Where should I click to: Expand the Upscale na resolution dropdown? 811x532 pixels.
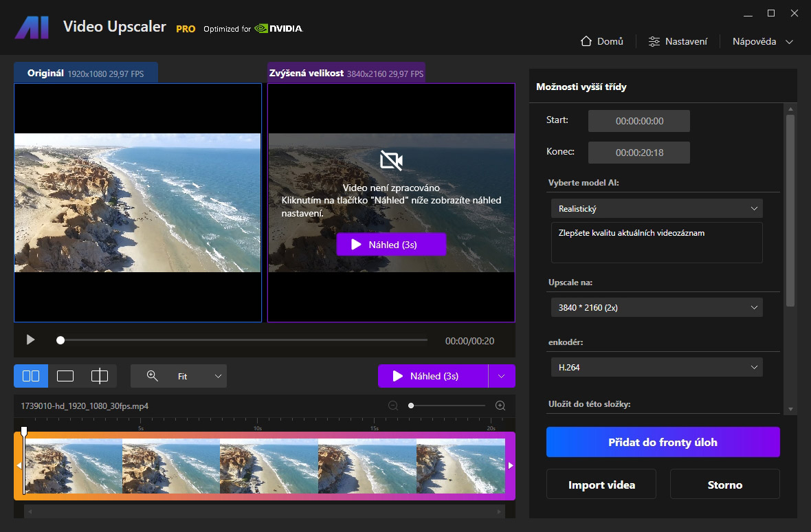656,307
